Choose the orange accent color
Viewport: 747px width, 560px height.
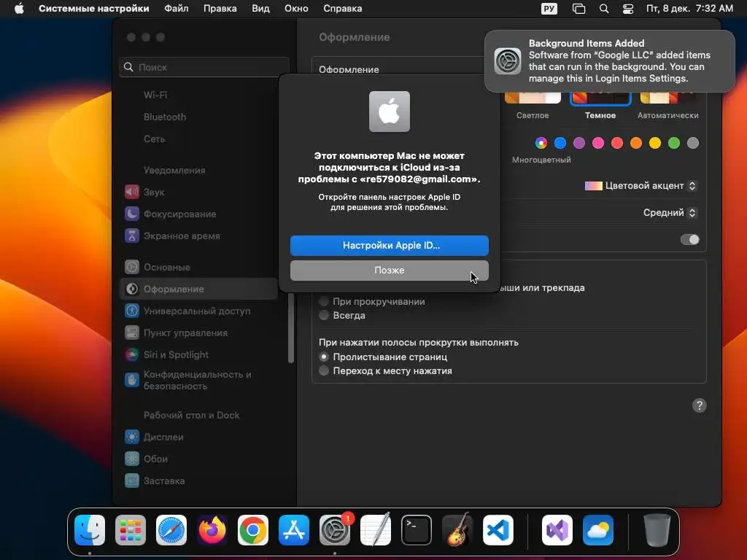coord(636,143)
